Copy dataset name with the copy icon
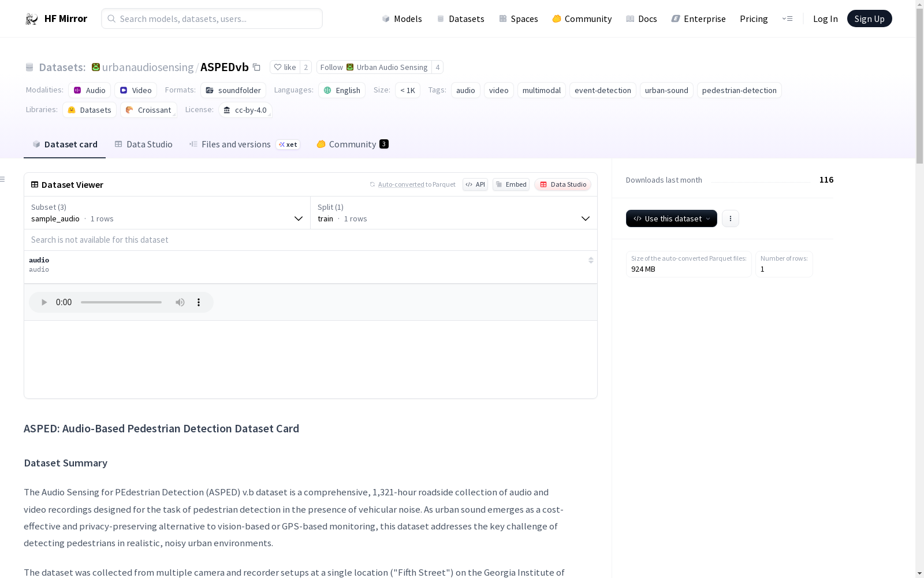Viewport: 924px width, 578px height. point(256,68)
